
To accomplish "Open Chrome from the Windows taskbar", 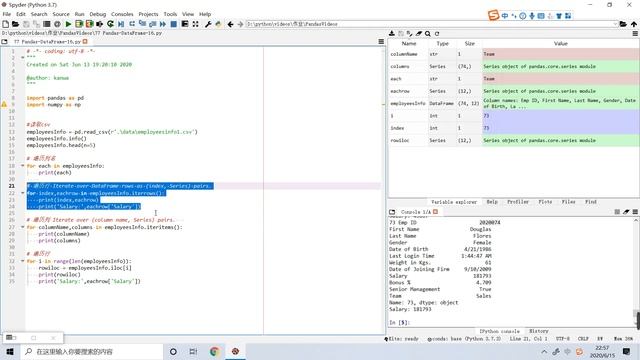I will (214, 351).
